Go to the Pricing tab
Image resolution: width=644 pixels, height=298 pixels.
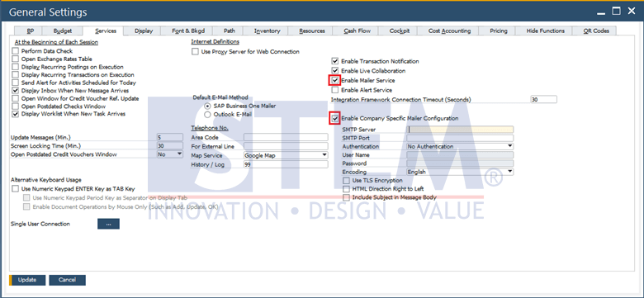[x=498, y=31]
